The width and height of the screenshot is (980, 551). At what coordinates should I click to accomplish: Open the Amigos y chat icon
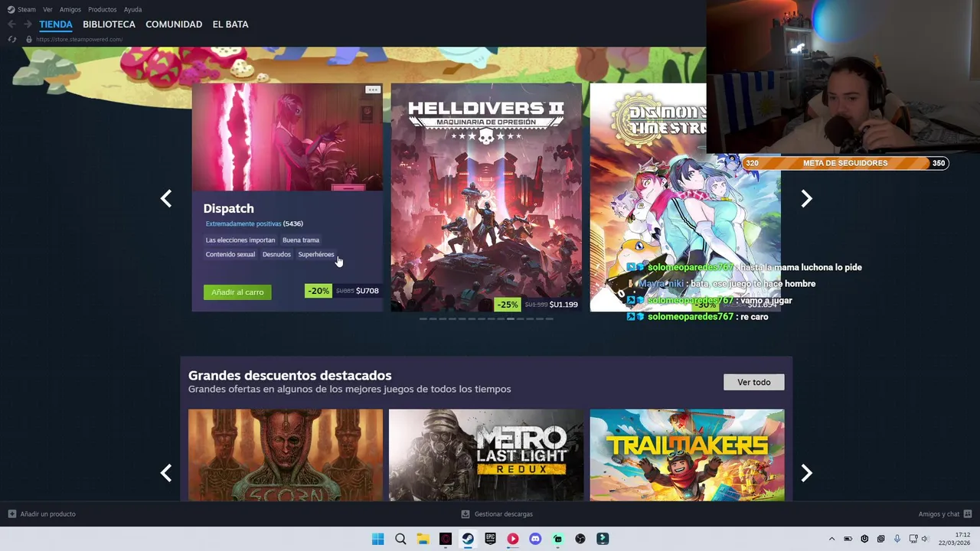pyautogui.click(x=968, y=514)
